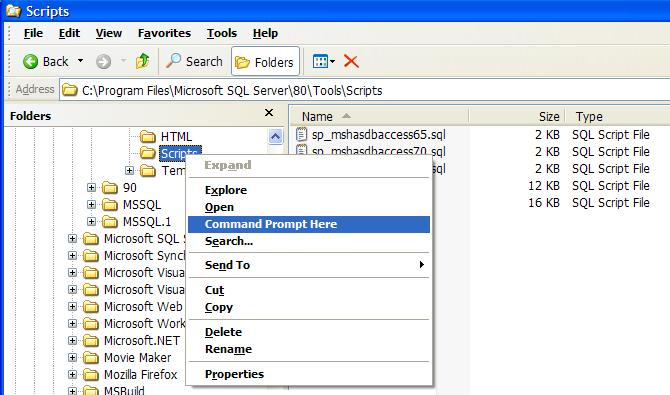Expand the 90 folder node
670x395 pixels.
pyautogui.click(x=91, y=187)
